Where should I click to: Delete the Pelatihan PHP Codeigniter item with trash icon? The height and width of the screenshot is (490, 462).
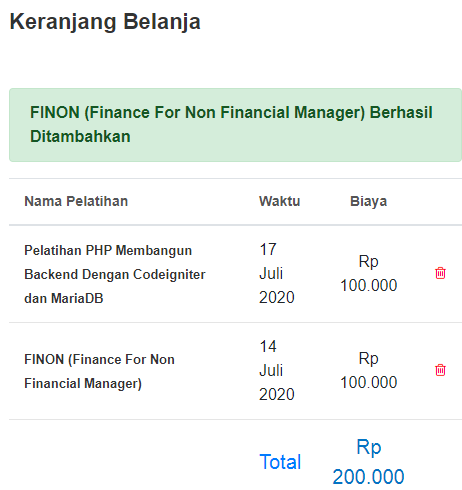(440, 273)
